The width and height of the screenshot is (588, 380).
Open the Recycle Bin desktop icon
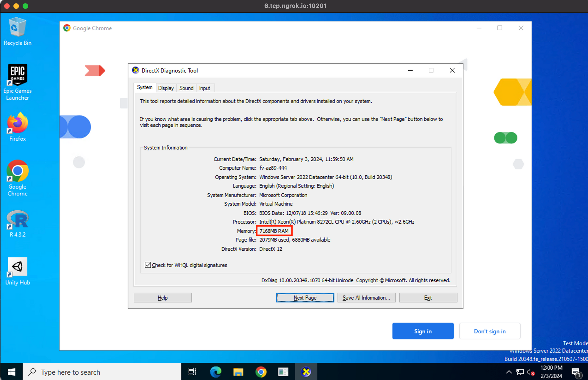click(18, 32)
